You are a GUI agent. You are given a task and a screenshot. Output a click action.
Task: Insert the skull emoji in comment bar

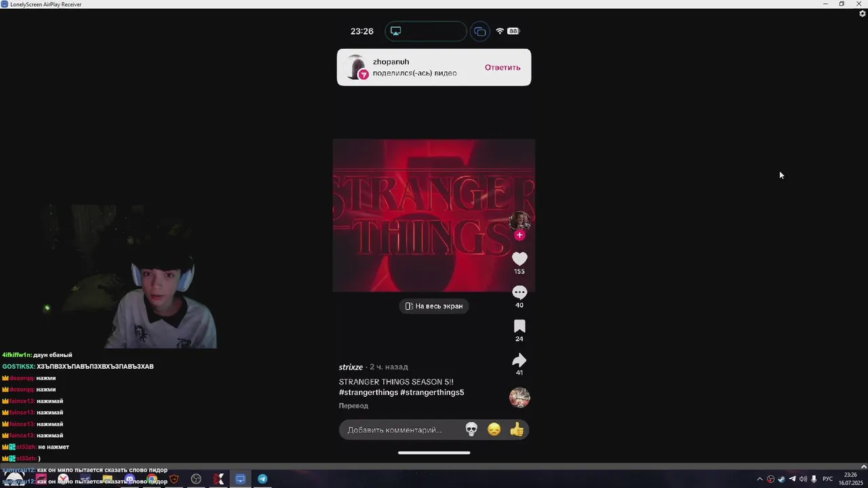pos(471,429)
